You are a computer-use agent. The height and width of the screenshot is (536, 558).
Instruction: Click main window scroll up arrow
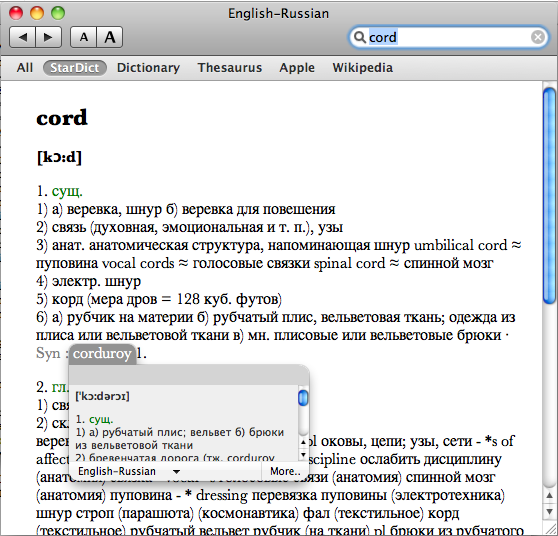550,495
